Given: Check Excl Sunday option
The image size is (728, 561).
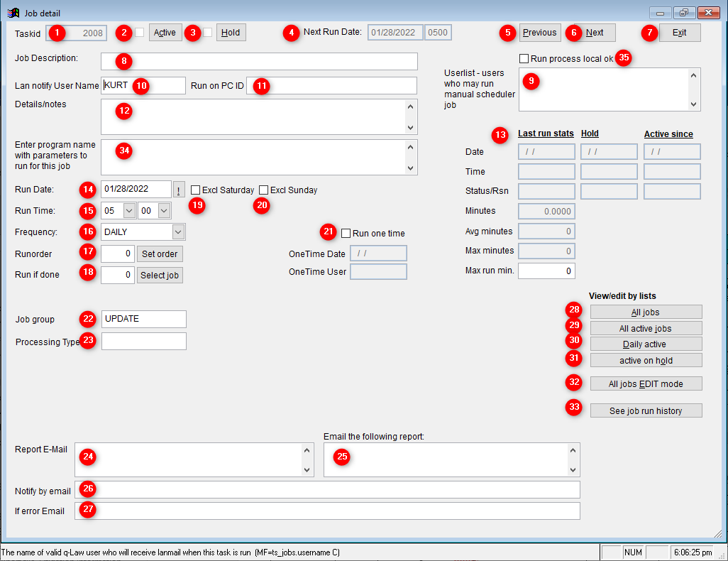Looking at the screenshot, I should click(264, 190).
